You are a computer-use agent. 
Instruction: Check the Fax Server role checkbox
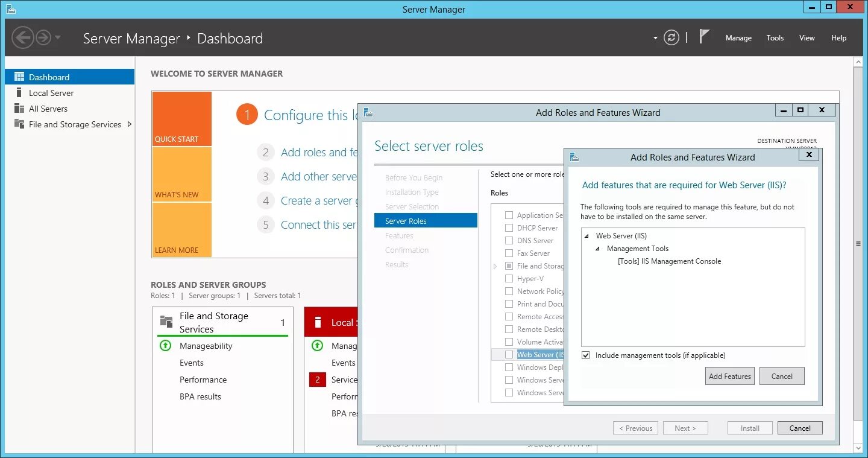coord(509,253)
